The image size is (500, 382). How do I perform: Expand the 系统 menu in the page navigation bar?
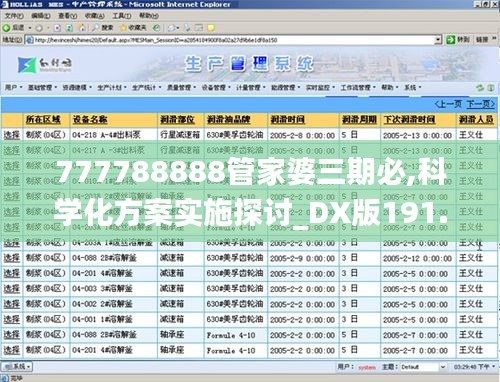click(413, 87)
